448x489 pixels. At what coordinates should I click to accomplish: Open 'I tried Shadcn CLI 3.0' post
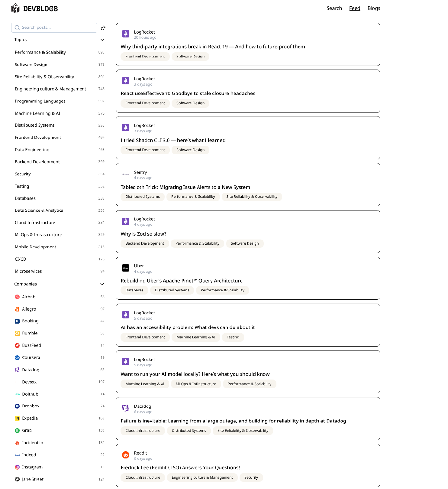173,140
